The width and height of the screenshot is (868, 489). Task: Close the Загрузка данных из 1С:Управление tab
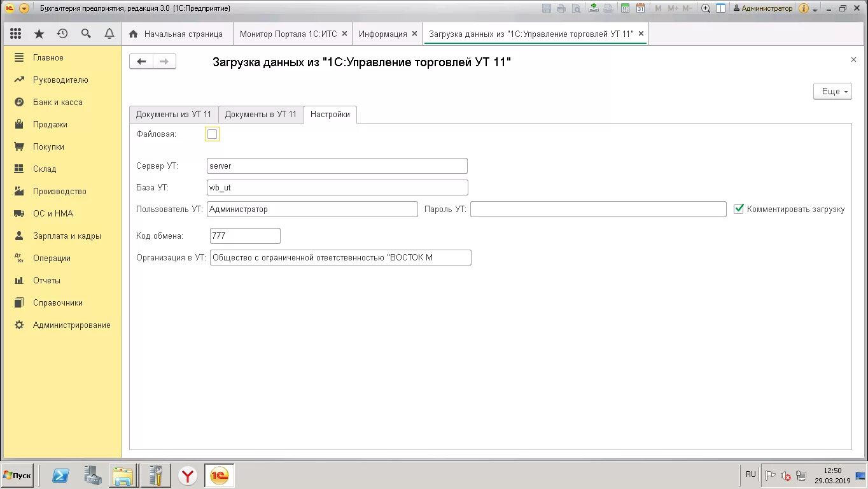pos(641,34)
